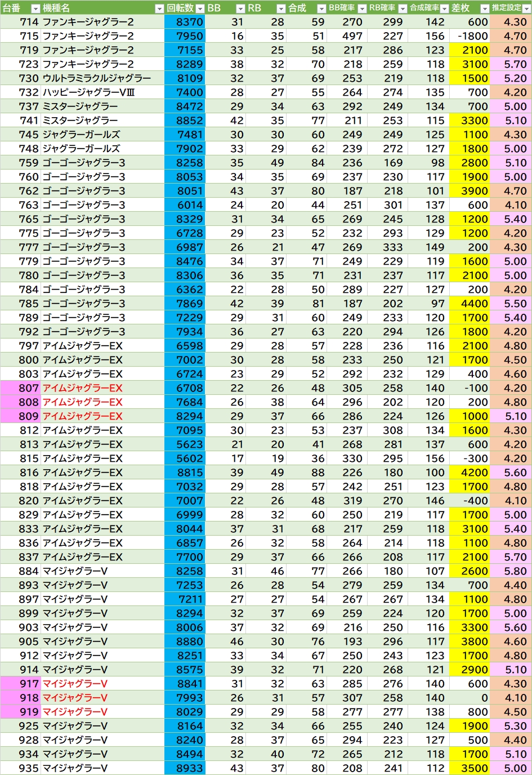
Task: Select rotation count 8494 in row 934
Action: pos(185,754)
